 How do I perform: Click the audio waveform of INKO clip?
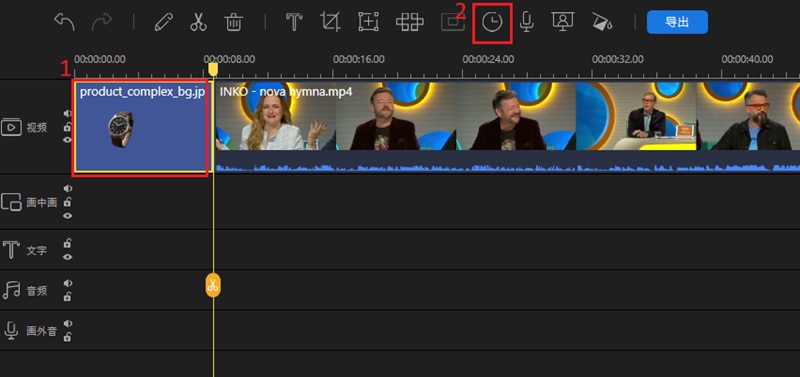[x=507, y=167]
